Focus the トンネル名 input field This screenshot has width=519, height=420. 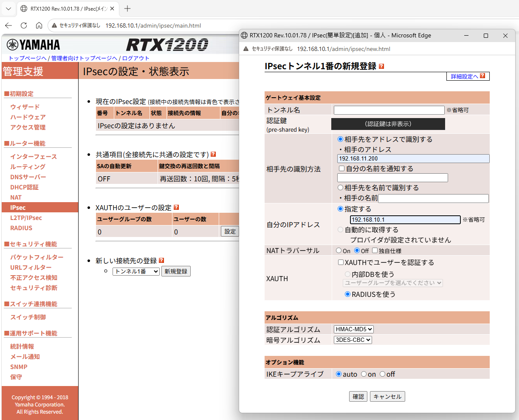(389, 110)
